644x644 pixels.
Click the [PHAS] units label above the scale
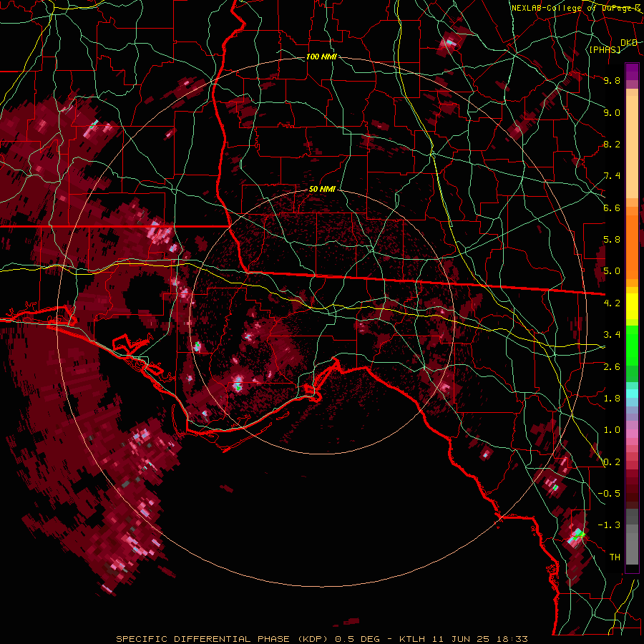click(605, 49)
